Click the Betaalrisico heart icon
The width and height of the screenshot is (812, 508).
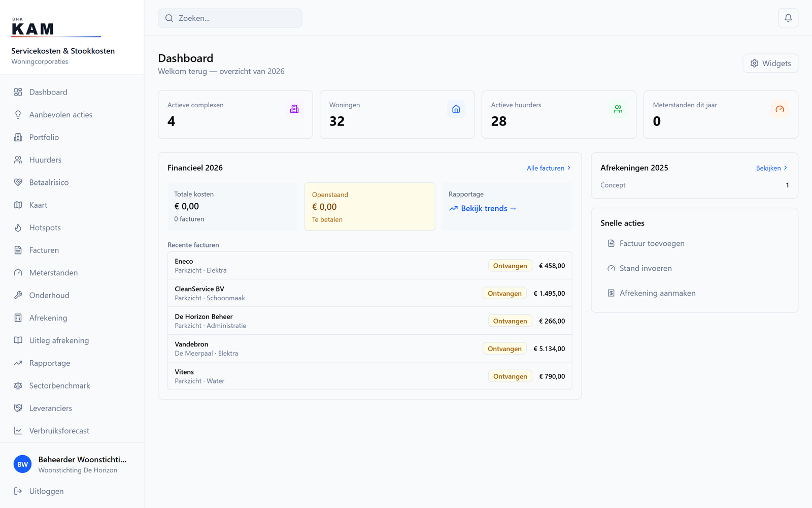[x=18, y=182]
